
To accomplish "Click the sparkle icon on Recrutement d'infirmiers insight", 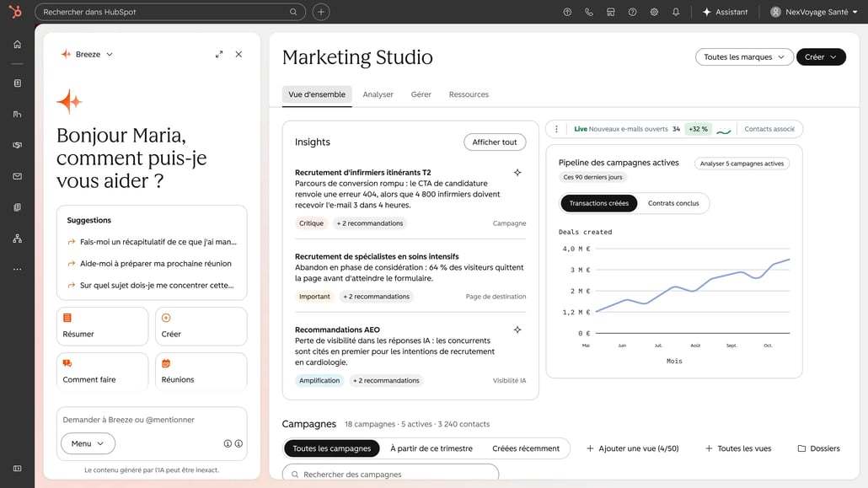I will click(x=517, y=172).
